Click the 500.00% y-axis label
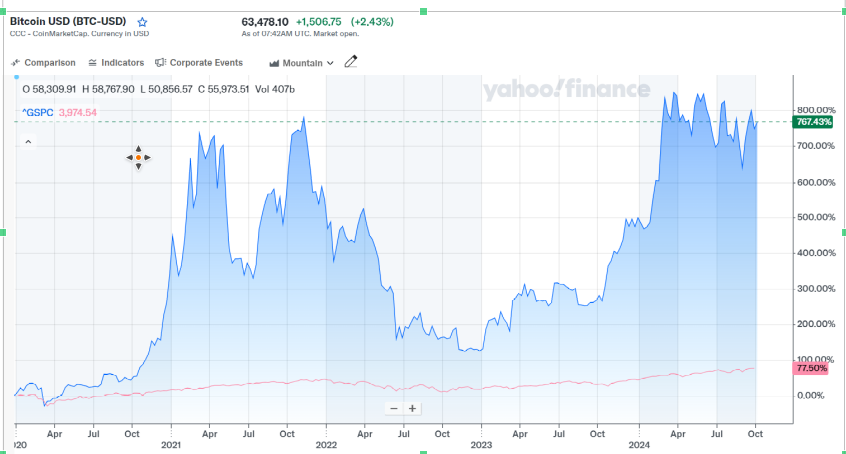The image size is (846, 454). point(816,217)
